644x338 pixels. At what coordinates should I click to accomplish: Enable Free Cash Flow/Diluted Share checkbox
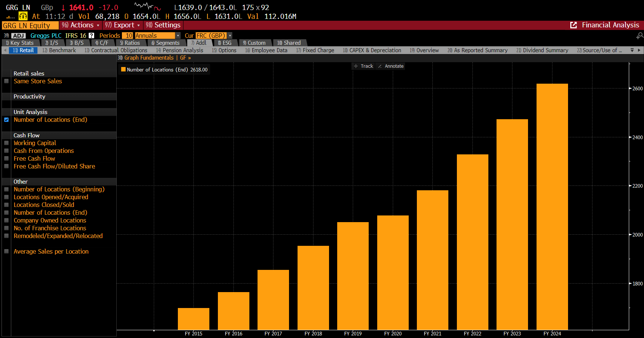pyautogui.click(x=6, y=166)
